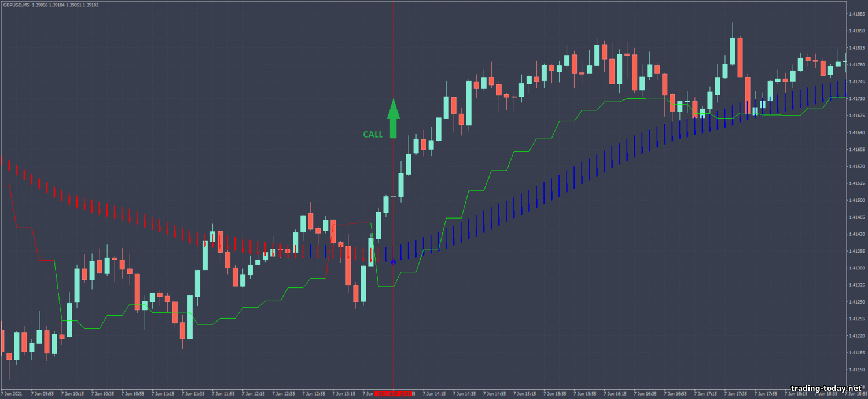Click the 7 Jun 16:15 time label
Screen dimensions: 868x399
pyautogui.click(x=615, y=394)
